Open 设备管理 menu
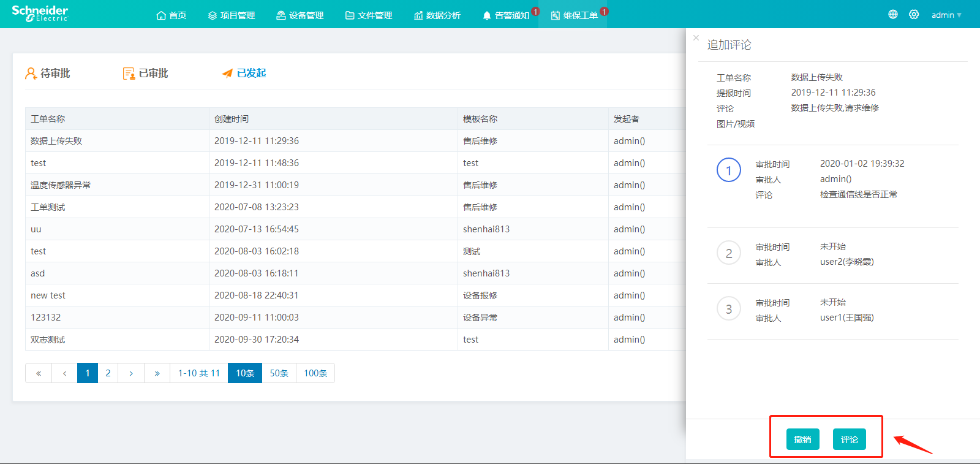The width and height of the screenshot is (980, 464). click(300, 15)
